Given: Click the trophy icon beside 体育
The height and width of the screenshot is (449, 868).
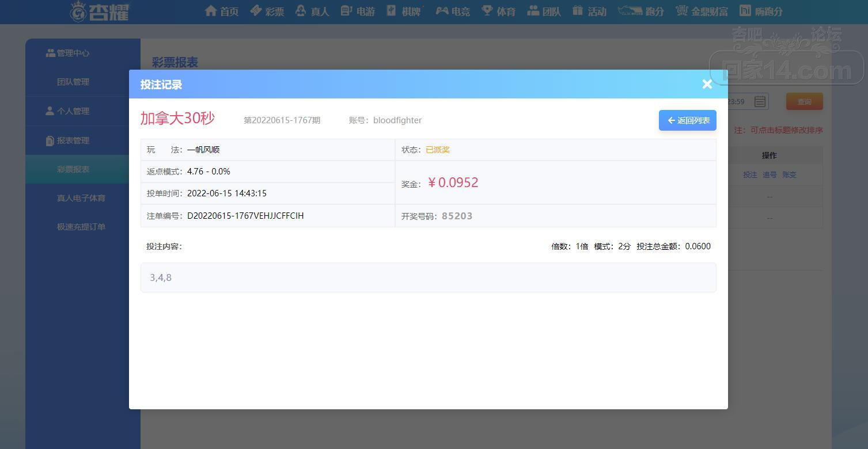Looking at the screenshot, I should click(x=487, y=10).
